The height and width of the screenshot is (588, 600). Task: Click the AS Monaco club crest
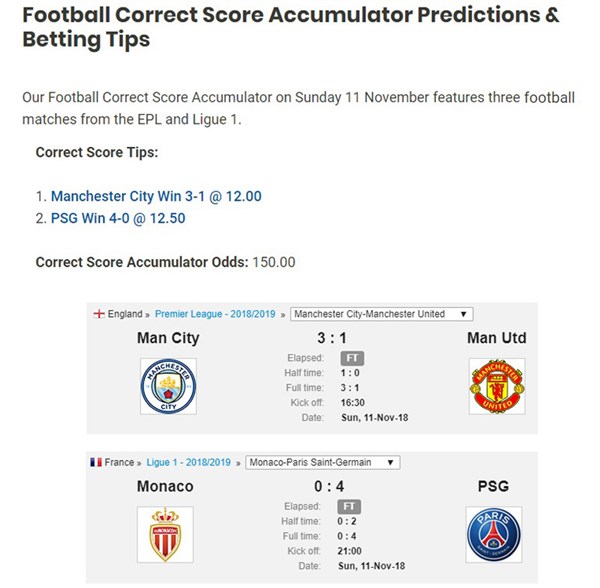click(165, 534)
